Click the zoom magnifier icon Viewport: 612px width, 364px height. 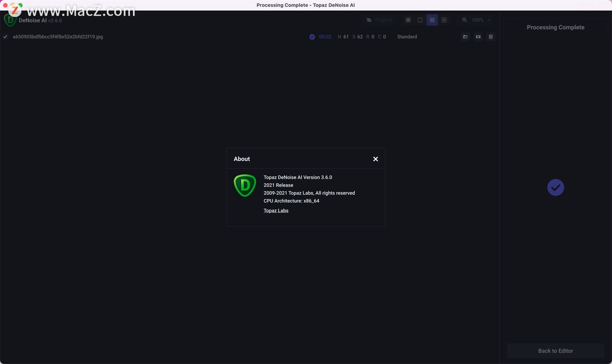465,20
